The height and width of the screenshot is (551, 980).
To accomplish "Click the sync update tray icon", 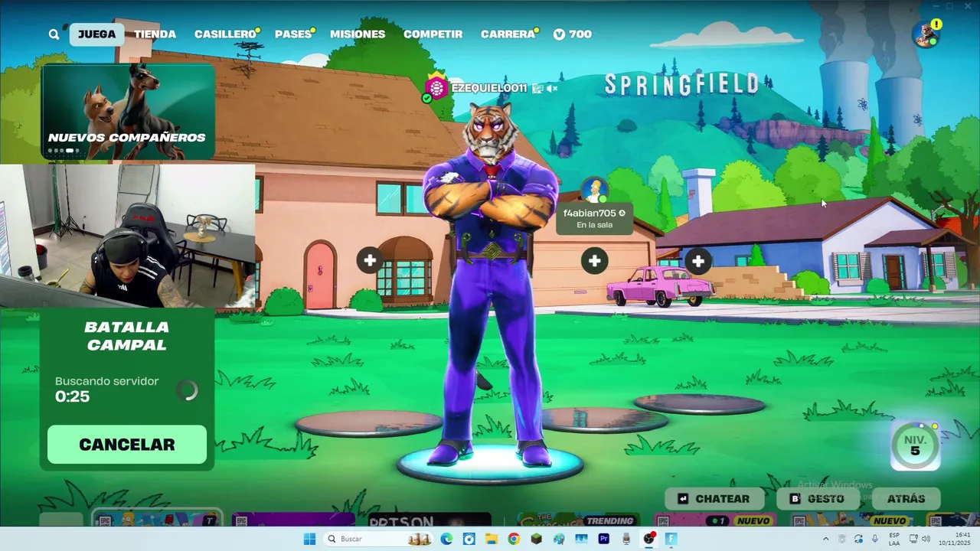I will pyautogui.click(x=858, y=539).
